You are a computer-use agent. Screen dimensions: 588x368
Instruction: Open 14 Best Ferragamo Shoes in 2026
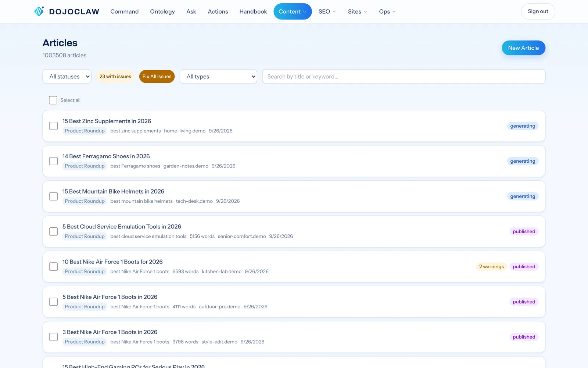point(106,156)
